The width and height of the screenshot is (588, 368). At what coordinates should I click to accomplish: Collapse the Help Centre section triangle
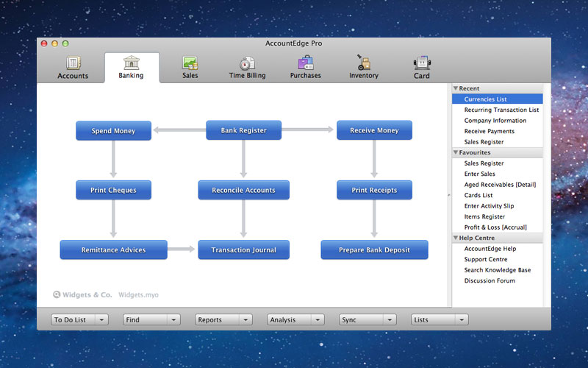[456, 238]
